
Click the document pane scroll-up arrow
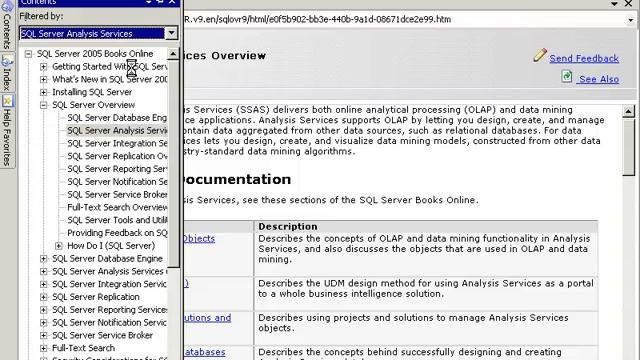point(629,111)
